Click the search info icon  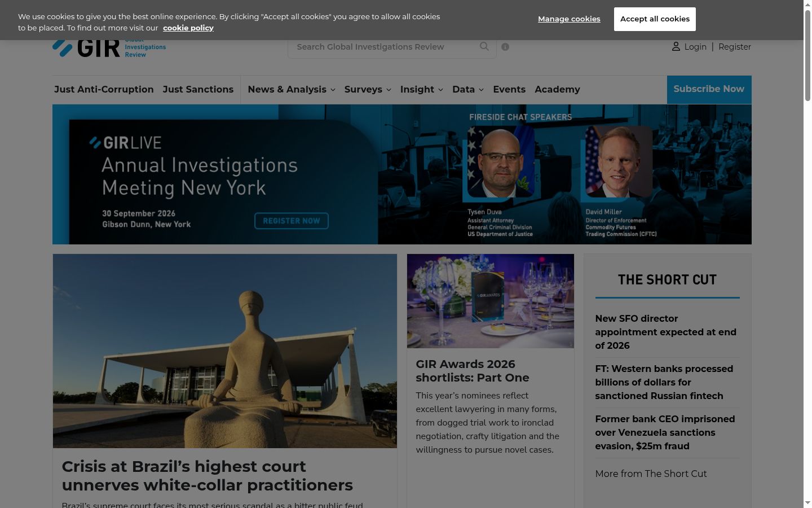click(505, 47)
